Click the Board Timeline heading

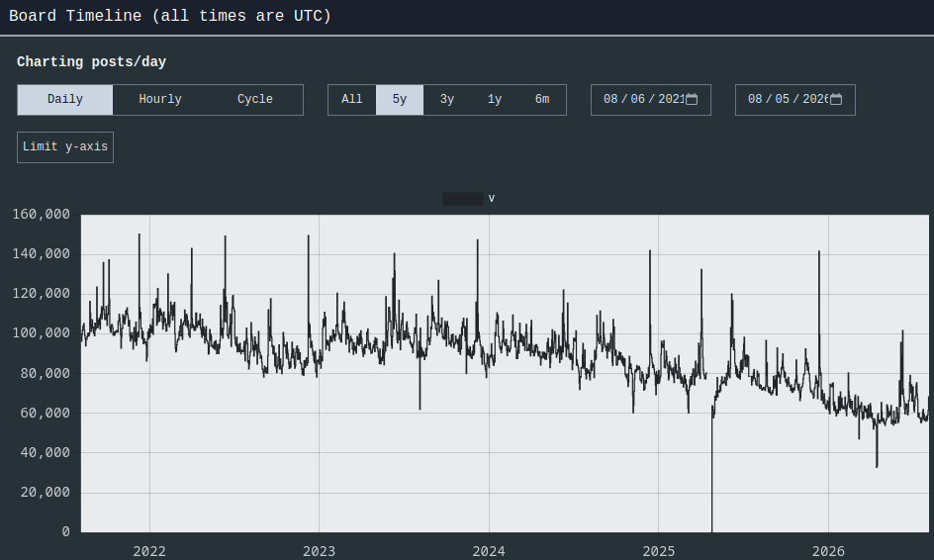coord(170,16)
